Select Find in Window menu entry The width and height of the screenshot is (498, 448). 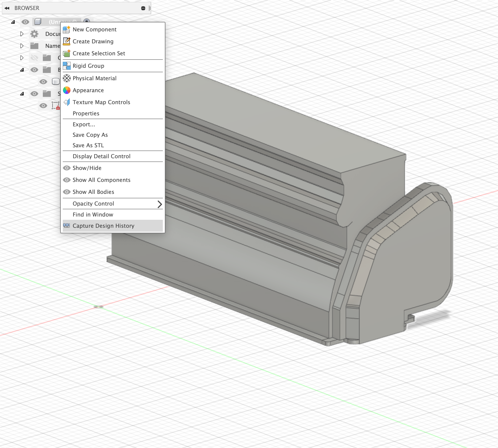[x=93, y=215]
